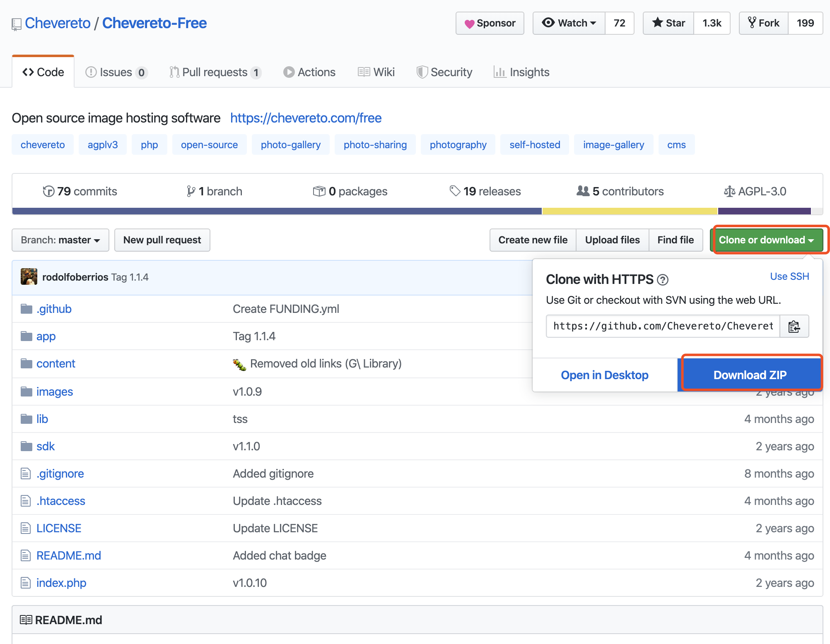Click the 5 contributors people icon
Screen dimensions: 830x644
583,191
